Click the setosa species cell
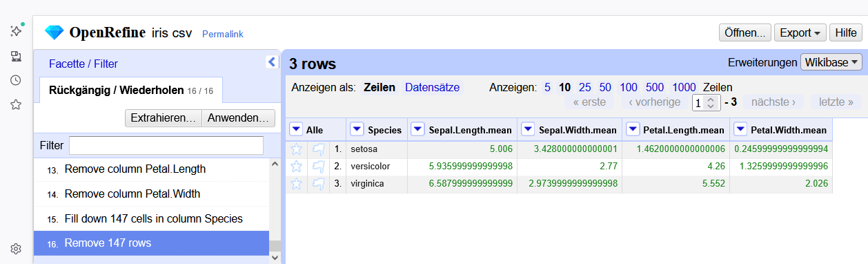This screenshot has width=868, height=264. (377, 149)
